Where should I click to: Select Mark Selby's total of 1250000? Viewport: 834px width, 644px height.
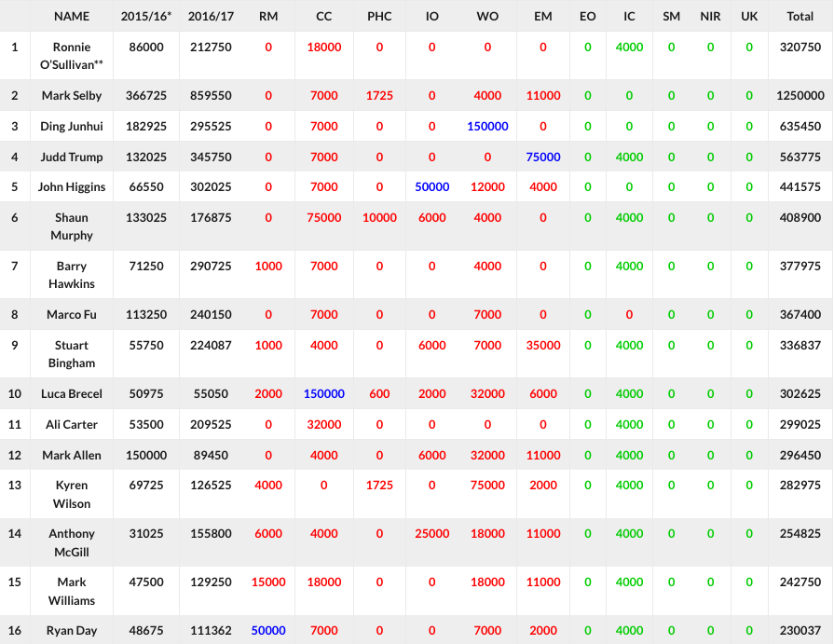(800, 96)
